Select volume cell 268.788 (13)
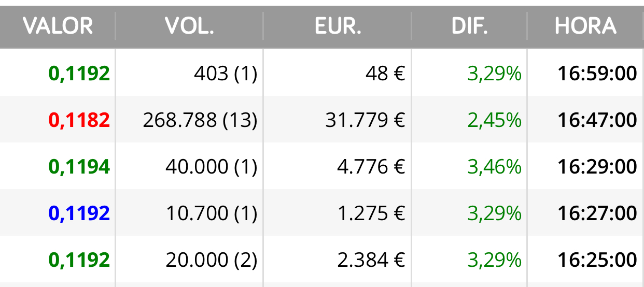The height and width of the screenshot is (287, 644). tap(200, 120)
